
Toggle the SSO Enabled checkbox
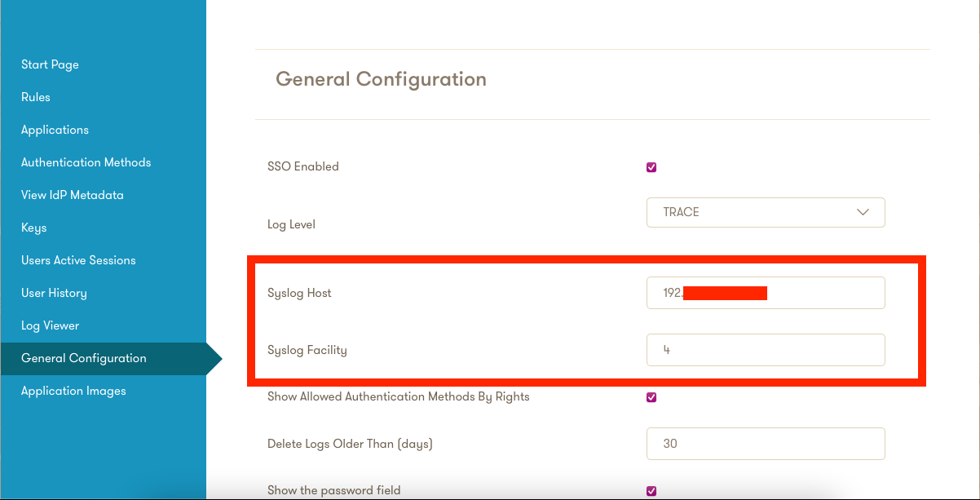coord(651,167)
